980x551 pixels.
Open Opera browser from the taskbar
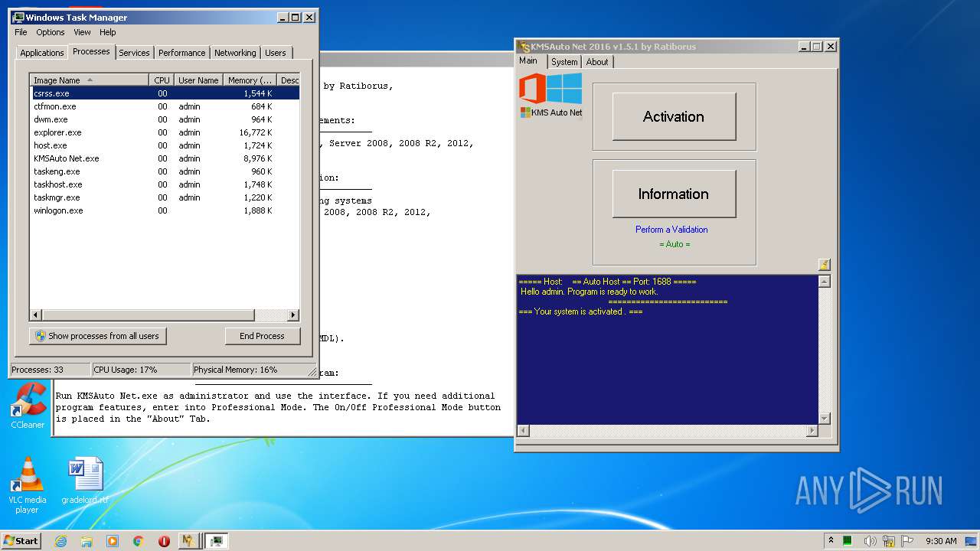point(164,541)
